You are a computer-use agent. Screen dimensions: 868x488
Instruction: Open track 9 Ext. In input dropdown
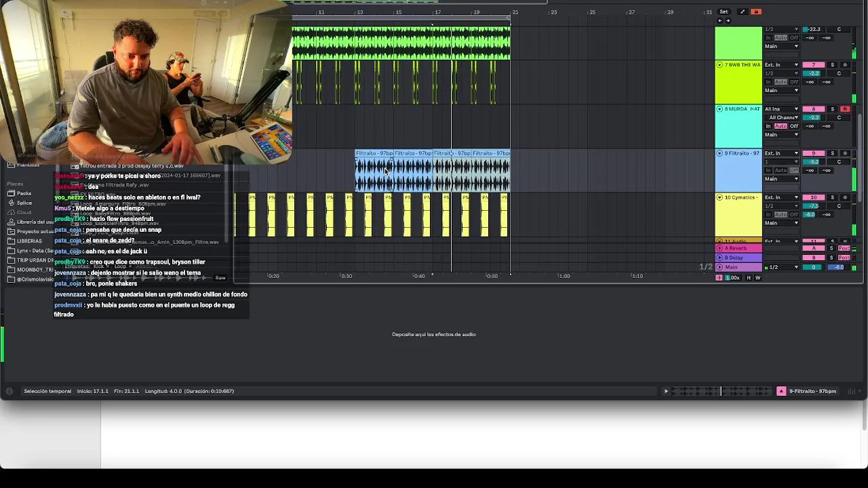(782, 153)
